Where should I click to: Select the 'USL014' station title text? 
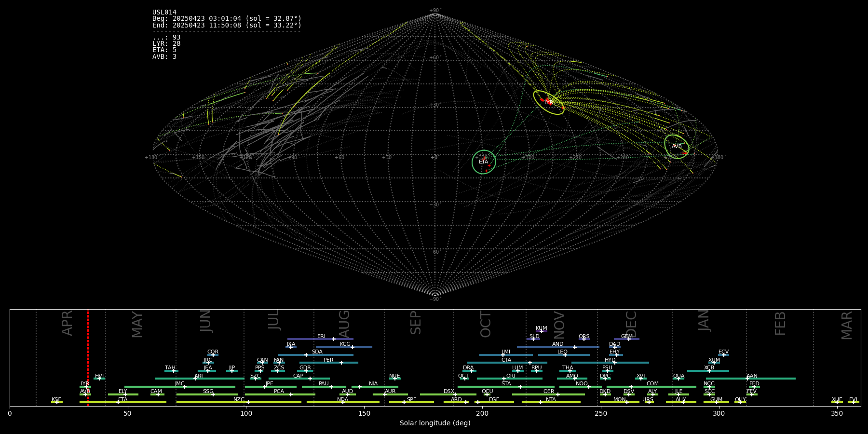point(164,12)
